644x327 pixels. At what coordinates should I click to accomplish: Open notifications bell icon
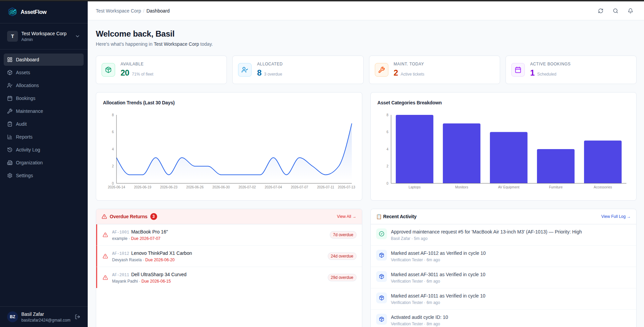[x=630, y=11]
